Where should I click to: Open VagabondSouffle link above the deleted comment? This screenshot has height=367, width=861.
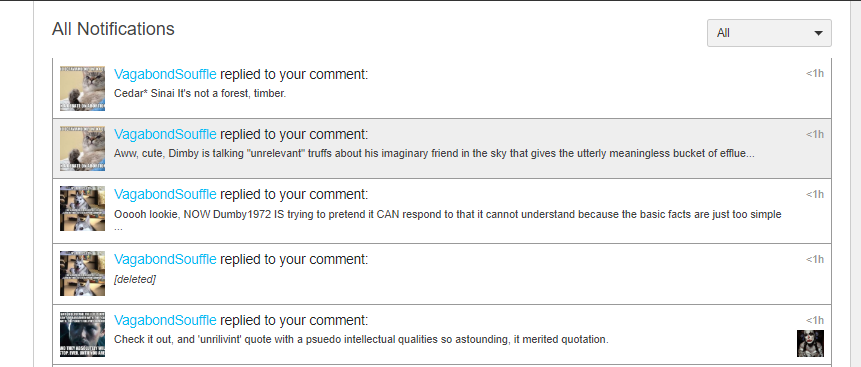click(x=165, y=259)
